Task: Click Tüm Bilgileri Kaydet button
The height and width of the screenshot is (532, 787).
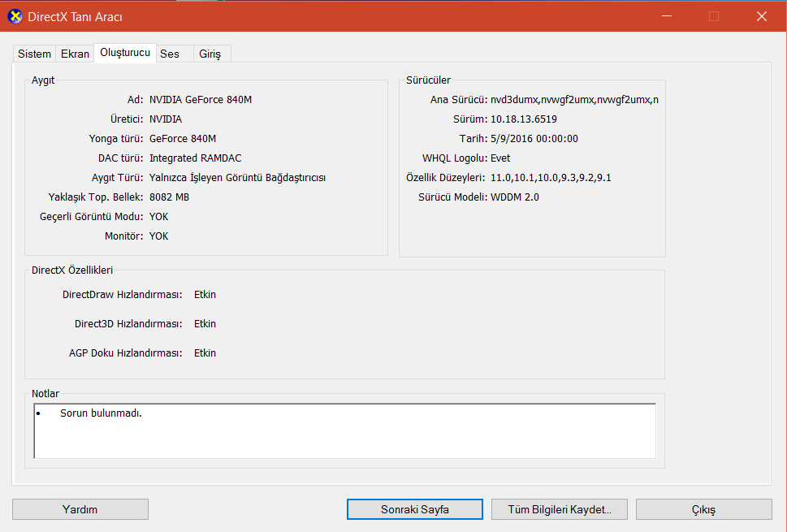Action: tap(559, 509)
